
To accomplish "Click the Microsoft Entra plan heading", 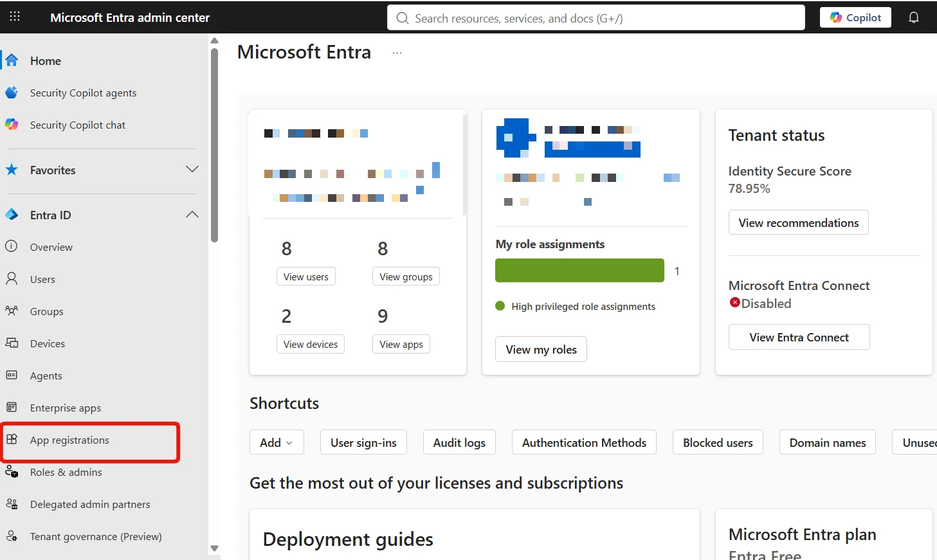I will (802, 534).
